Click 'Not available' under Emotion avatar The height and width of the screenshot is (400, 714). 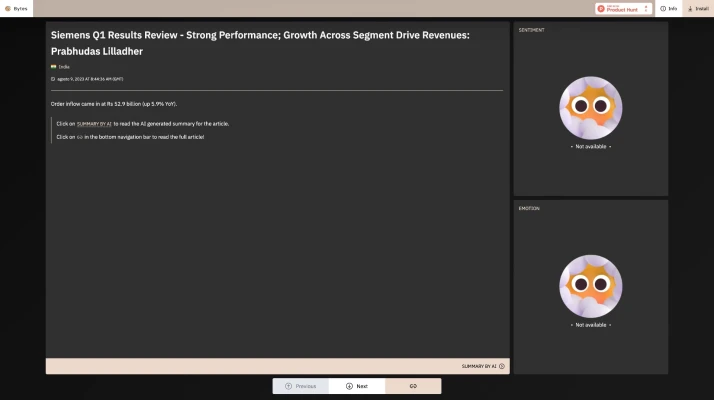click(x=591, y=325)
